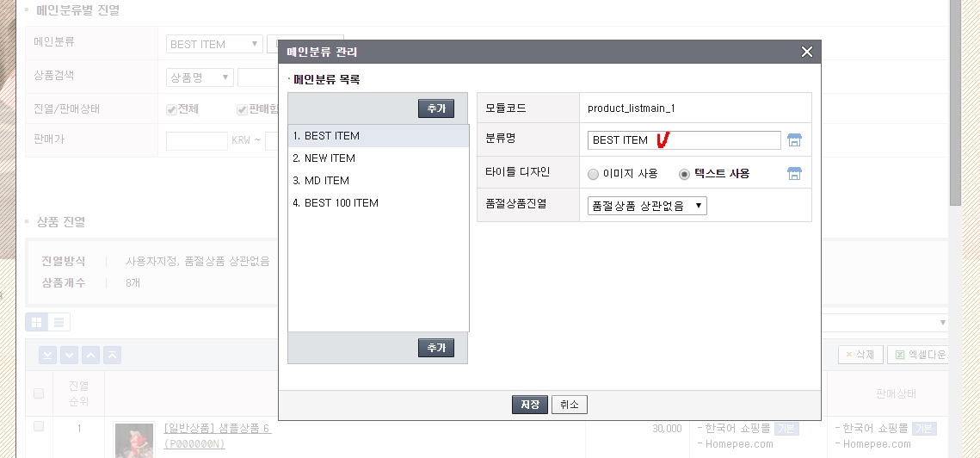The width and height of the screenshot is (980, 458).
Task: Open the 품절상품 상관없음 dropdown
Action: coord(647,206)
